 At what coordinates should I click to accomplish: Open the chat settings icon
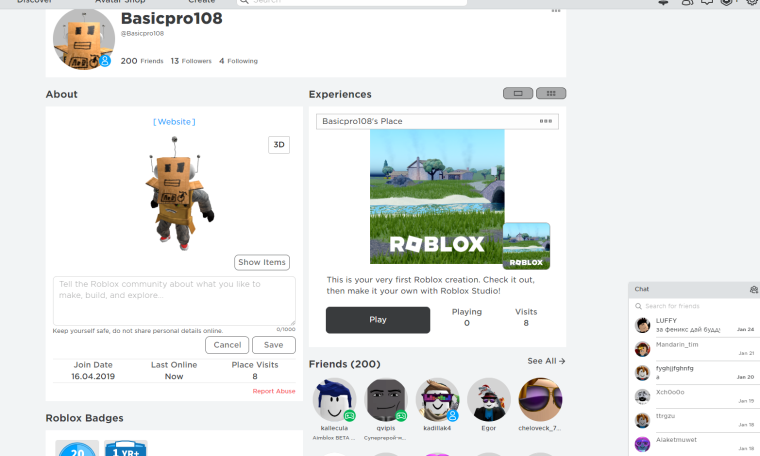tap(753, 289)
